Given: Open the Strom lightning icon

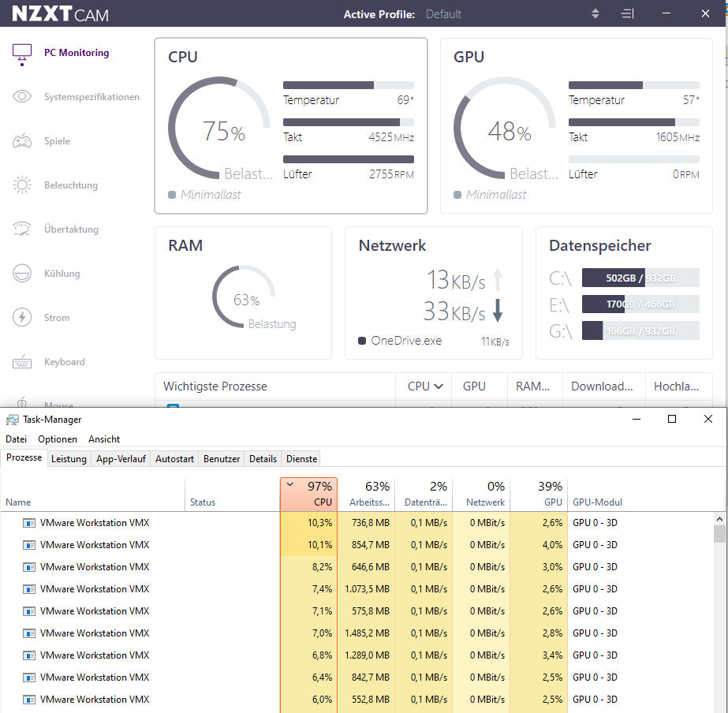Looking at the screenshot, I should tap(22, 317).
